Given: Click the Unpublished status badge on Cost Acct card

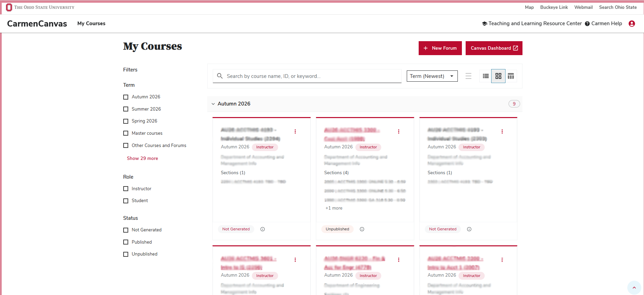Looking at the screenshot, I should click(337, 229).
